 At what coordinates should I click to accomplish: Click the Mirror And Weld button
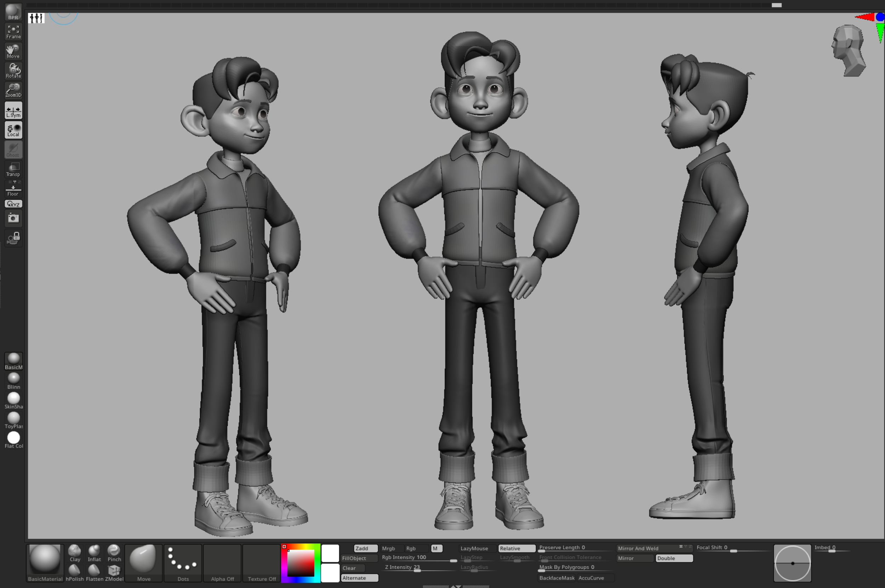[x=655, y=548]
